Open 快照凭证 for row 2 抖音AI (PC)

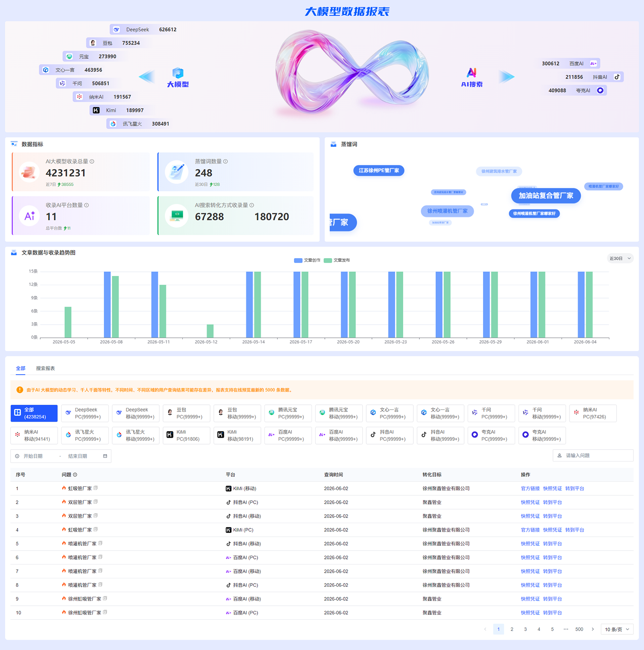[530, 502]
